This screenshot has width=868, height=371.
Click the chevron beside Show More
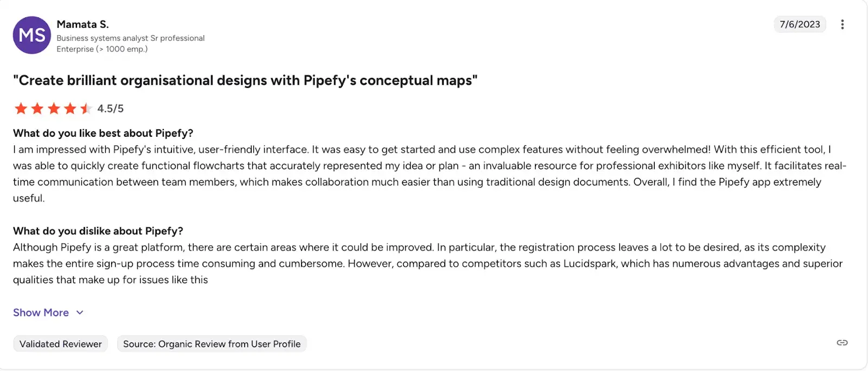click(x=79, y=312)
